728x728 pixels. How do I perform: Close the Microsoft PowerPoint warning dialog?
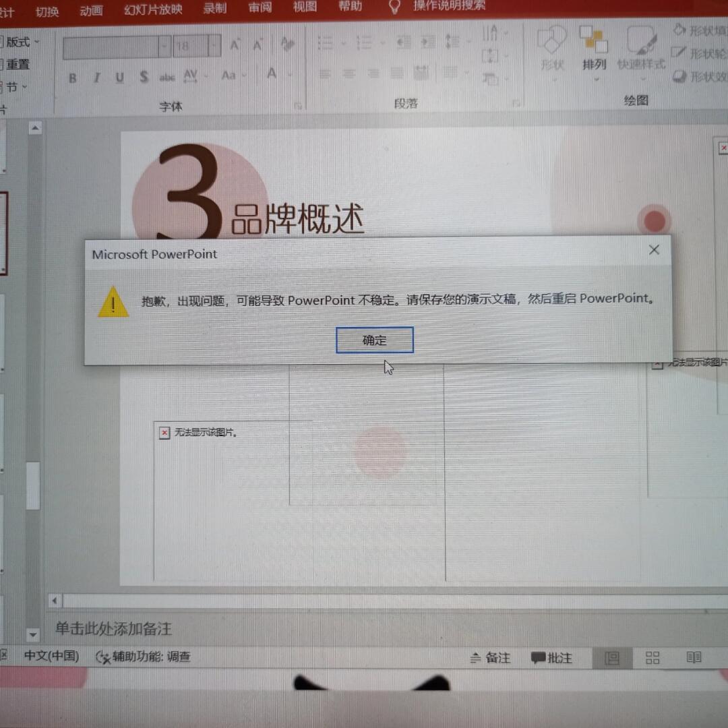(x=654, y=250)
